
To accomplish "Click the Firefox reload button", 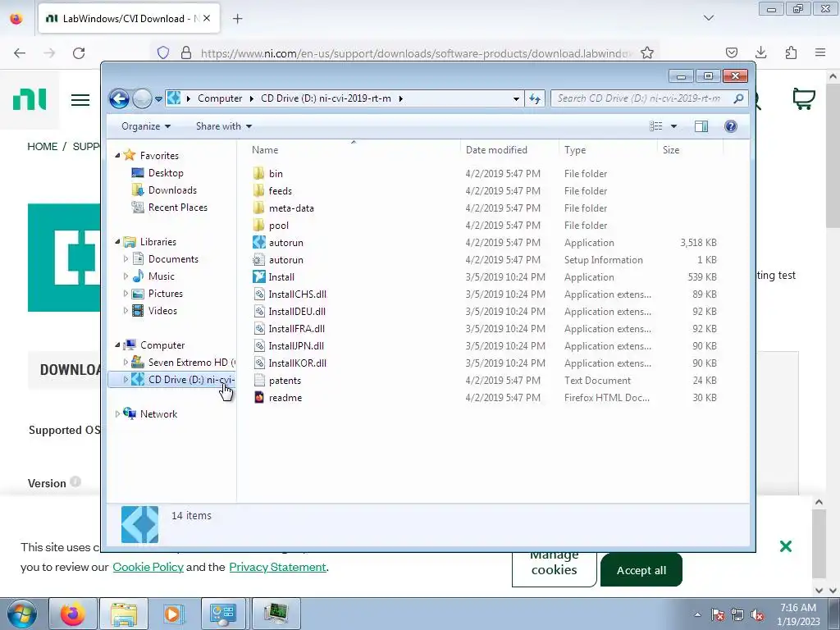I will (x=79, y=53).
